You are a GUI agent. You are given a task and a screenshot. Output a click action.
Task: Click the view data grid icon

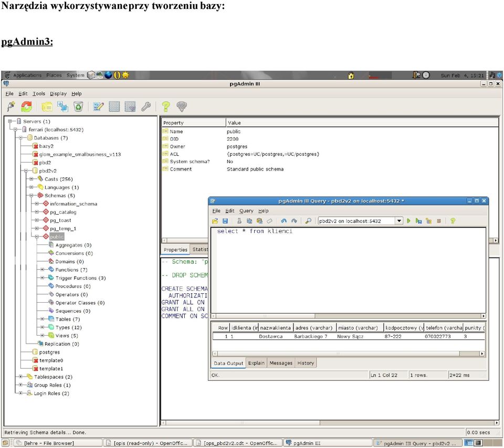tap(114, 106)
